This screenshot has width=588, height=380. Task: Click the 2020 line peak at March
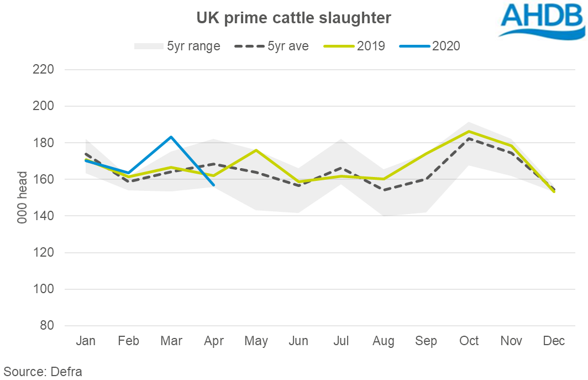point(171,137)
